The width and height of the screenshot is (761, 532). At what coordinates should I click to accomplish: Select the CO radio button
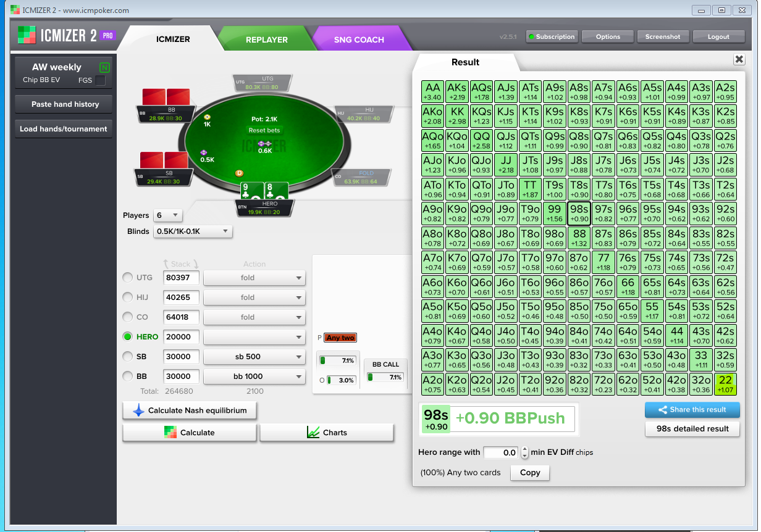[128, 317]
